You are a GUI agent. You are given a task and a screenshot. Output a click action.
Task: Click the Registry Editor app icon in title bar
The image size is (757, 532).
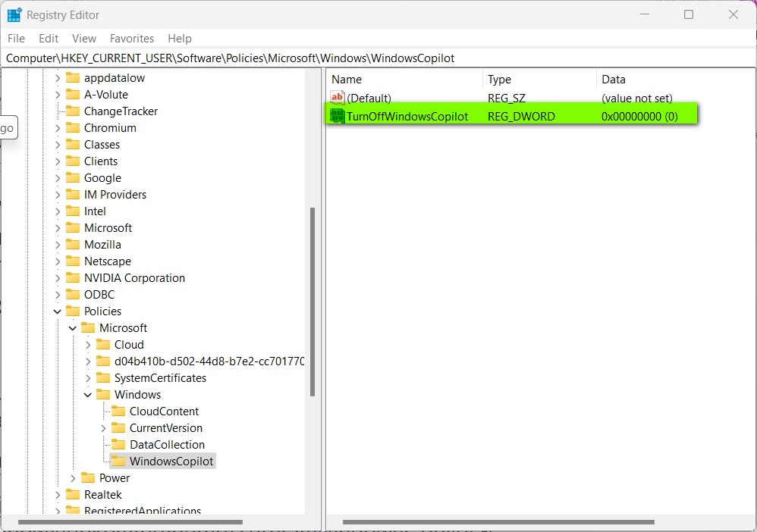14,14
